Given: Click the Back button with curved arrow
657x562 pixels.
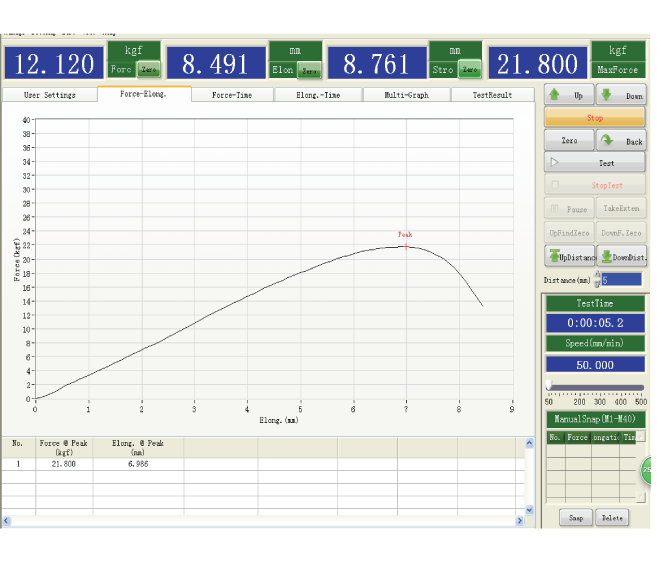Looking at the screenshot, I should tap(621, 140).
